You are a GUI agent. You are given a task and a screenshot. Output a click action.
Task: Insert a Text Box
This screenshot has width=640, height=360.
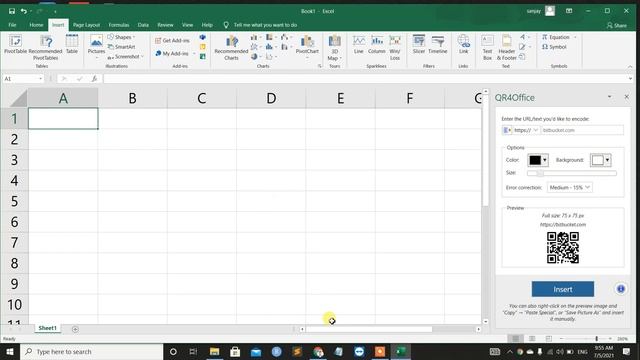click(x=487, y=47)
